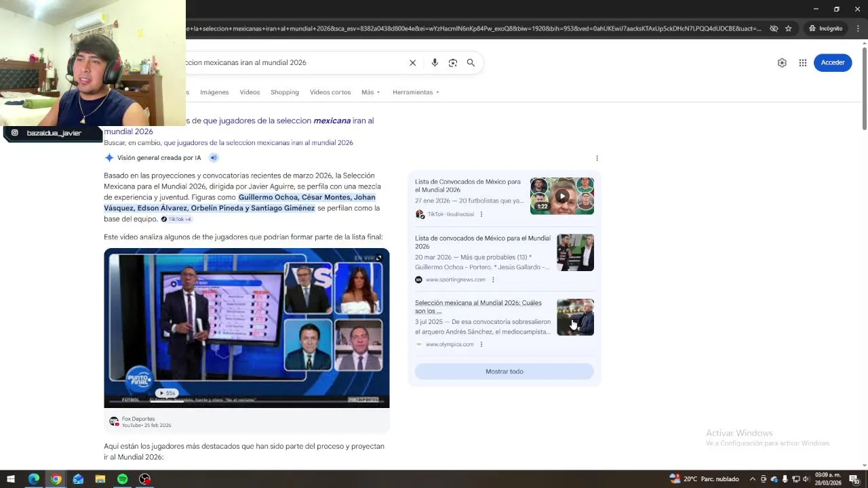This screenshot has height=488, width=868.
Task: Open the sportingnews article thumbnail
Action: tap(575, 252)
